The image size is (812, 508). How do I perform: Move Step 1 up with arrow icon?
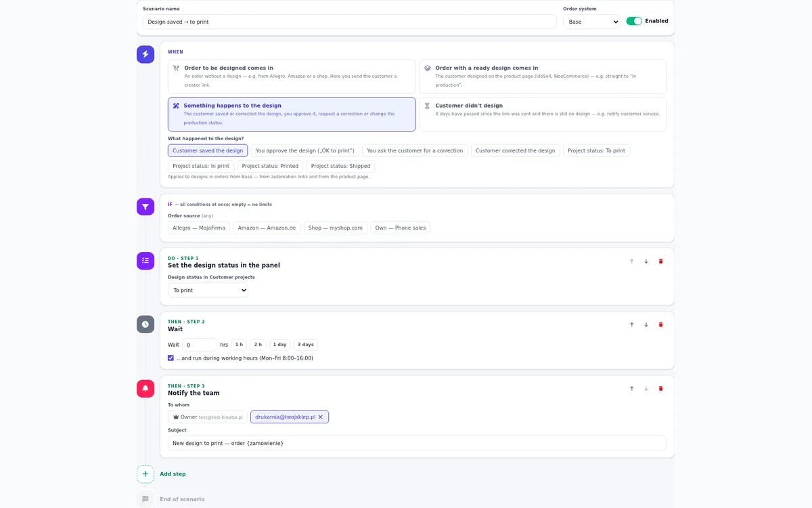point(632,261)
